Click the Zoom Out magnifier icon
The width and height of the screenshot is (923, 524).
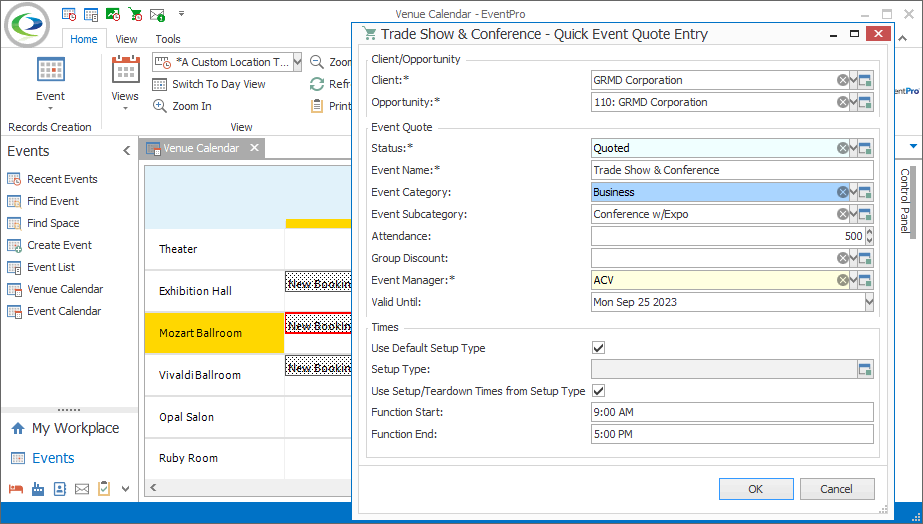coord(317,62)
